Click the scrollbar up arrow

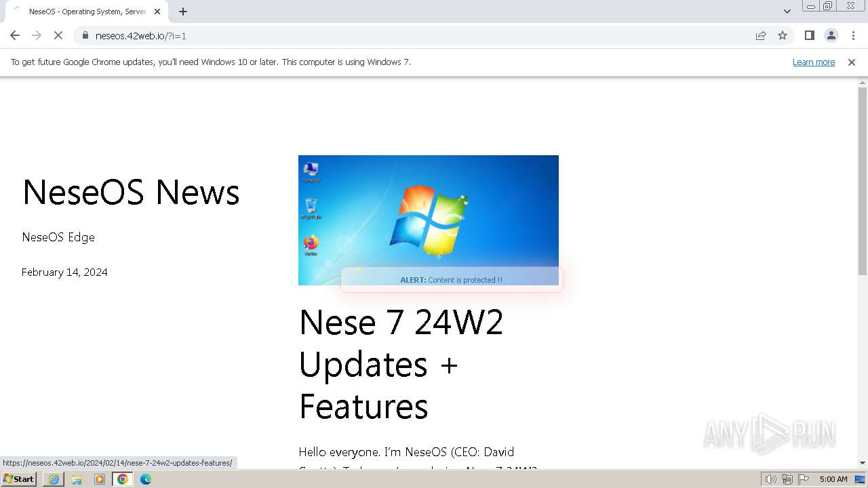pyautogui.click(x=863, y=82)
